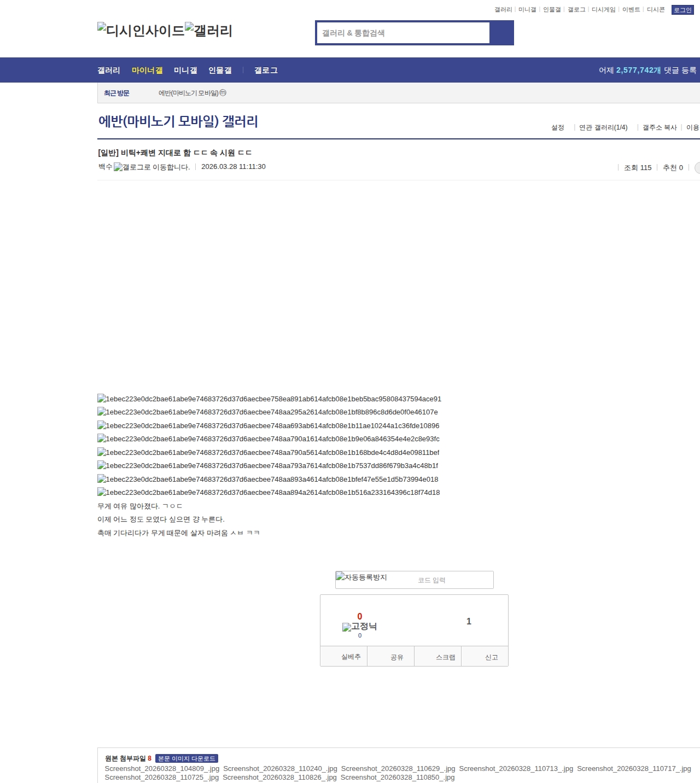Click the 신고 button
Screen dimensions: 700x783
click(x=485, y=657)
